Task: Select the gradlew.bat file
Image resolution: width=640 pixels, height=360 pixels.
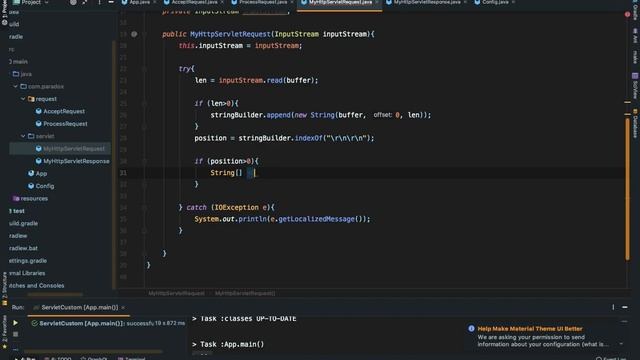Action: point(23,248)
